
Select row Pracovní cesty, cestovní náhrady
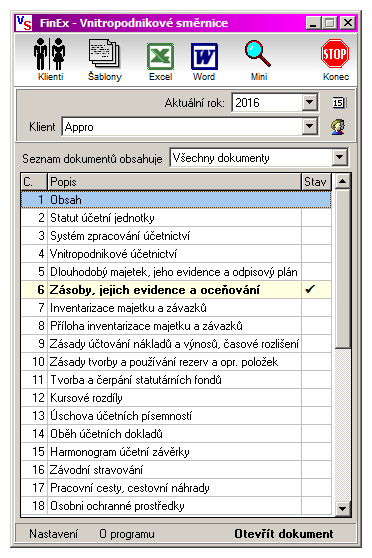pos(176,488)
